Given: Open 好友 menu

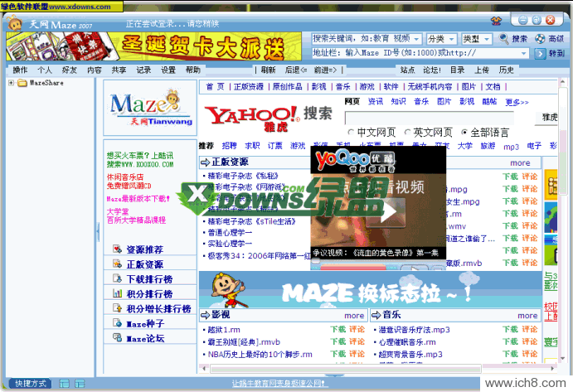Looking at the screenshot, I should [x=70, y=70].
